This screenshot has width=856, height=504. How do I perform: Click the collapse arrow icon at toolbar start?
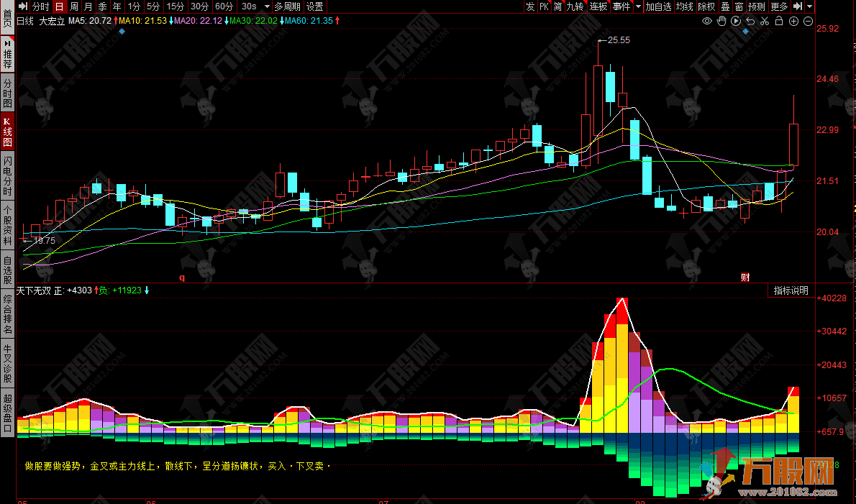[x=23, y=6]
